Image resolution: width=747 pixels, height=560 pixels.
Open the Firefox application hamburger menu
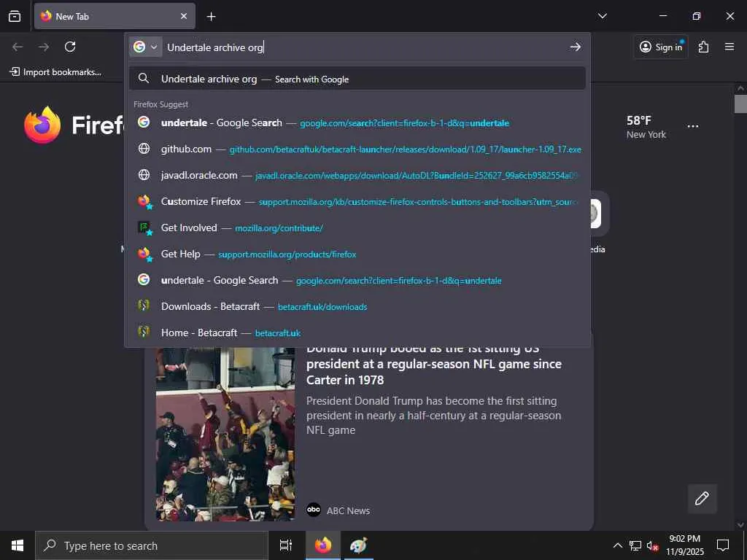(x=729, y=47)
